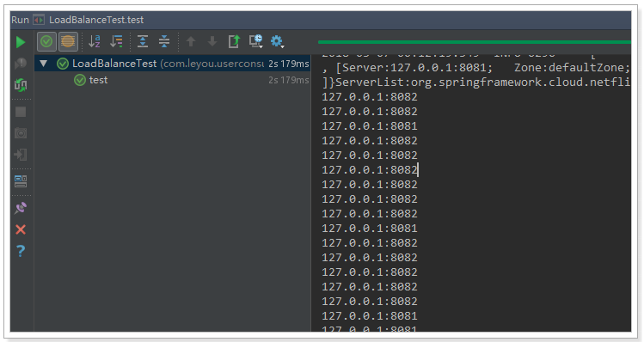
Task: Select LoadBalanceTest row in test tree
Action: [x=173, y=64]
